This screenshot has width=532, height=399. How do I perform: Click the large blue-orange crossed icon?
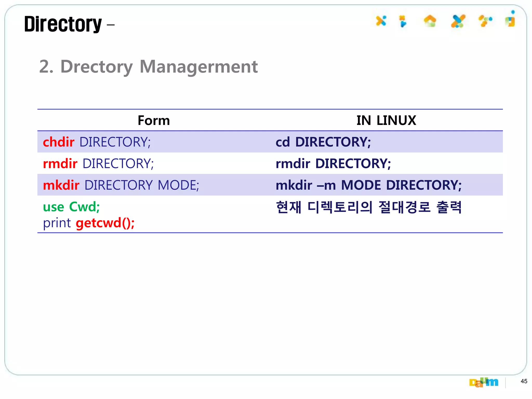458,21
